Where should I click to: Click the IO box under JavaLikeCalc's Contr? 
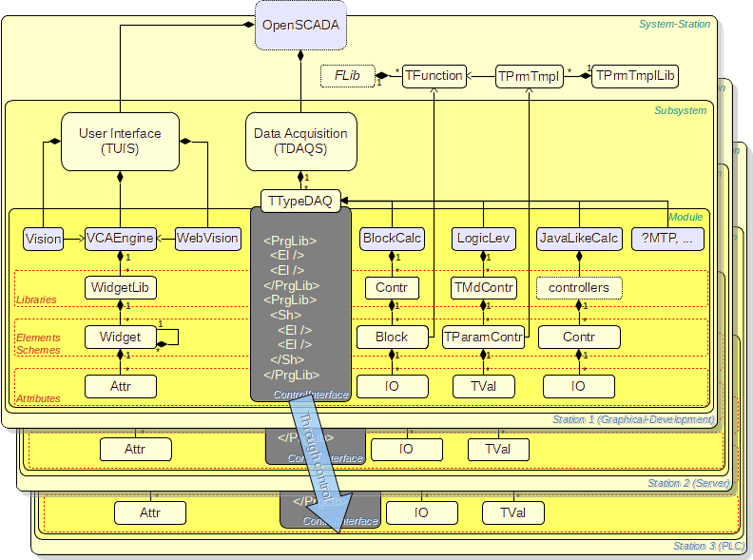pos(579,386)
